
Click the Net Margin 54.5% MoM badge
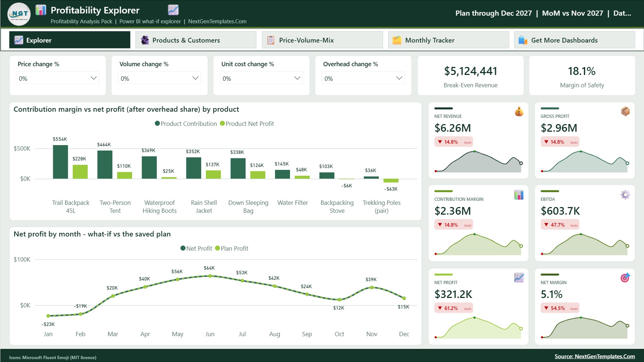coord(560,308)
